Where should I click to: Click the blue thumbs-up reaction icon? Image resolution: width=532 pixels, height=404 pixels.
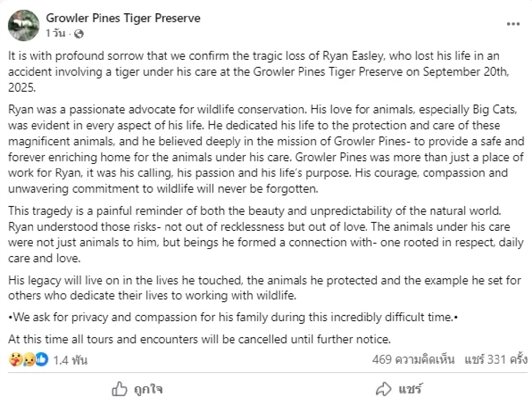pyautogui.click(x=41, y=360)
